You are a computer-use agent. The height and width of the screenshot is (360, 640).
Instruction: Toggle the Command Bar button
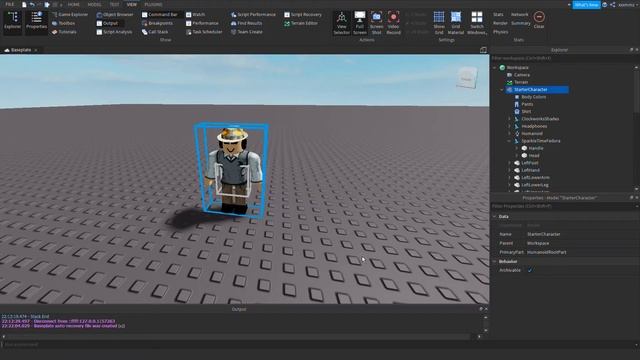tap(160, 14)
